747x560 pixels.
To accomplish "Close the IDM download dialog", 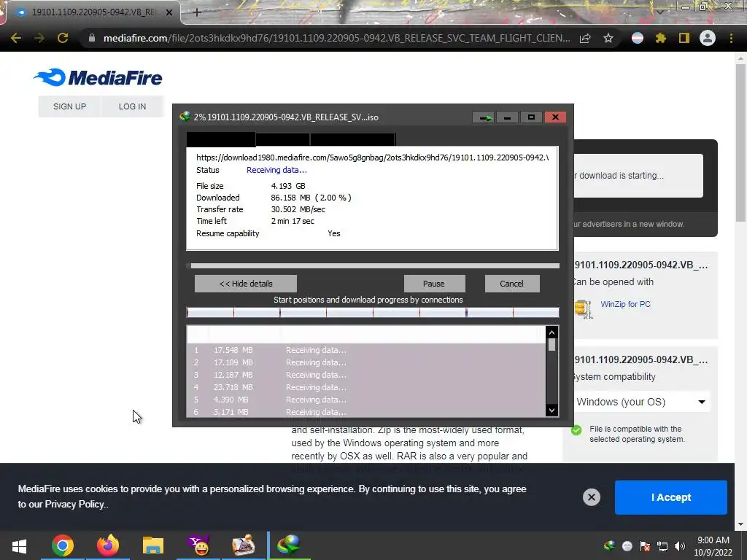I will [x=555, y=117].
